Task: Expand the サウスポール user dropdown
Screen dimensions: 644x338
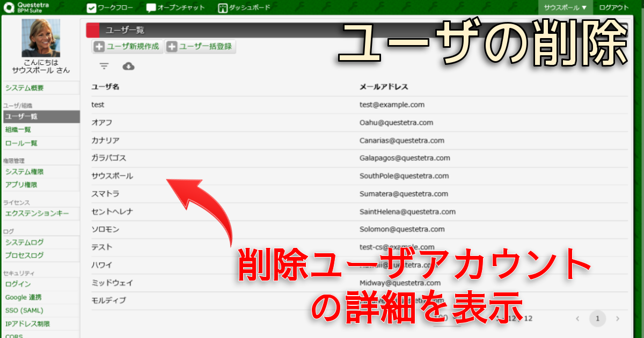Action: click(566, 8)
